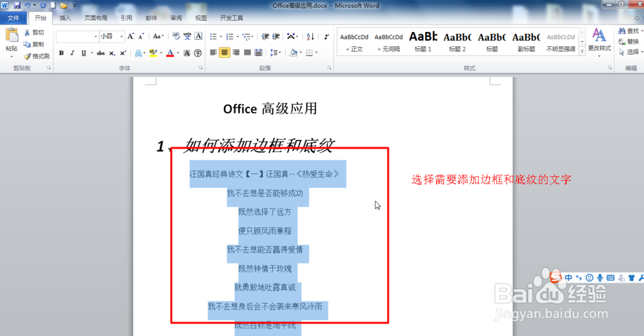Open the Font dialog launcher
644x336 pixels.
[201, 68]
